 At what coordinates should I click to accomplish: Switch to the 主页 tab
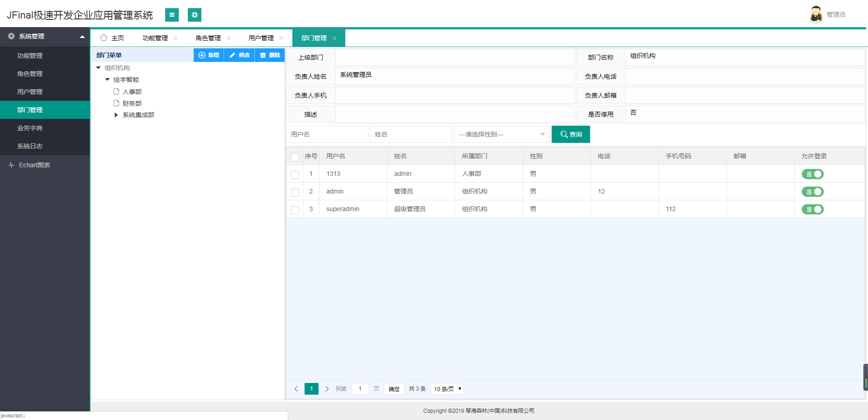(x=112, y=38)
